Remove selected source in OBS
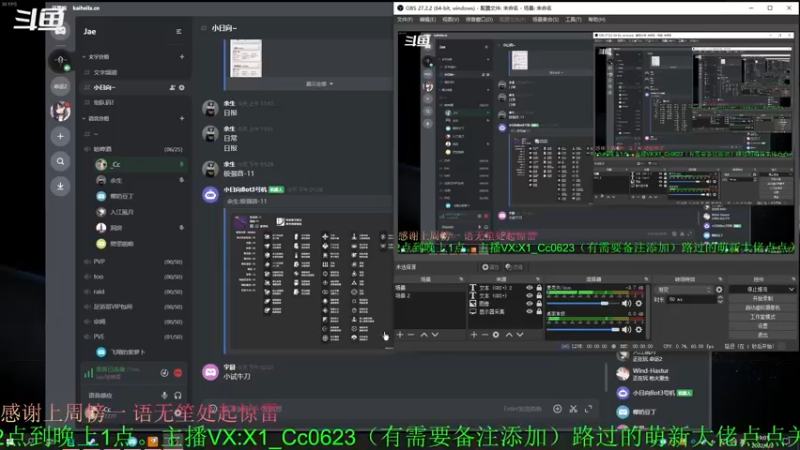 [x=485, y=335]
